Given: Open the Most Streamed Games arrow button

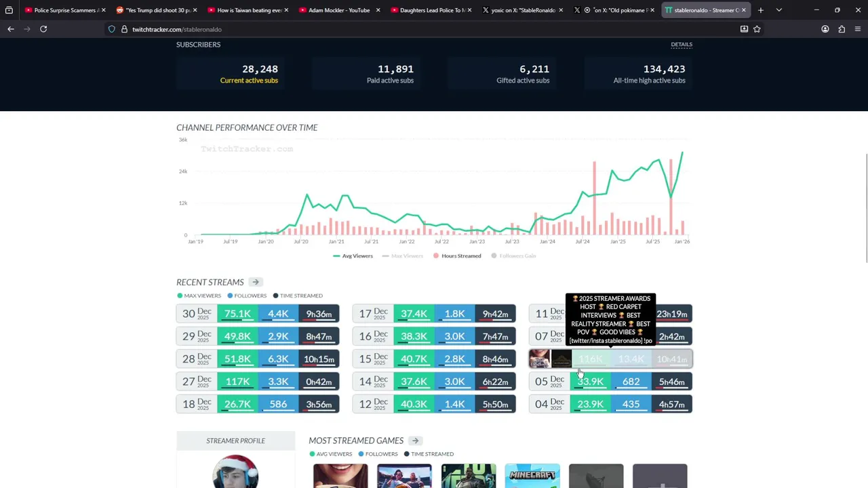Looking at the screenshot, I should point(415,441).
